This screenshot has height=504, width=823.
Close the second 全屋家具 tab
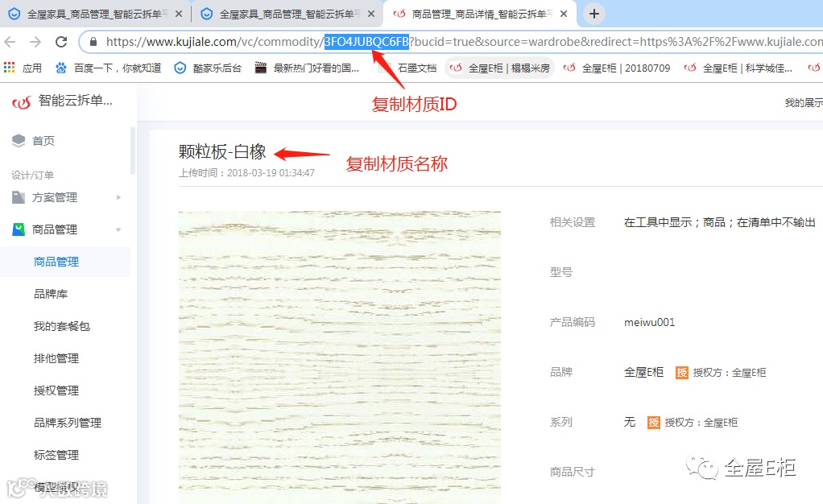point(371,14)
